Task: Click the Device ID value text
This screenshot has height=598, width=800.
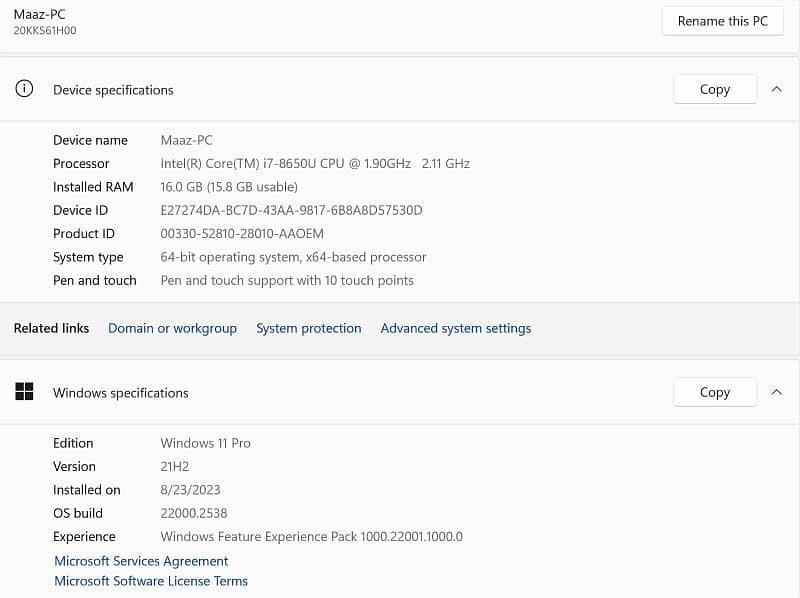Action: pos(291,210)
